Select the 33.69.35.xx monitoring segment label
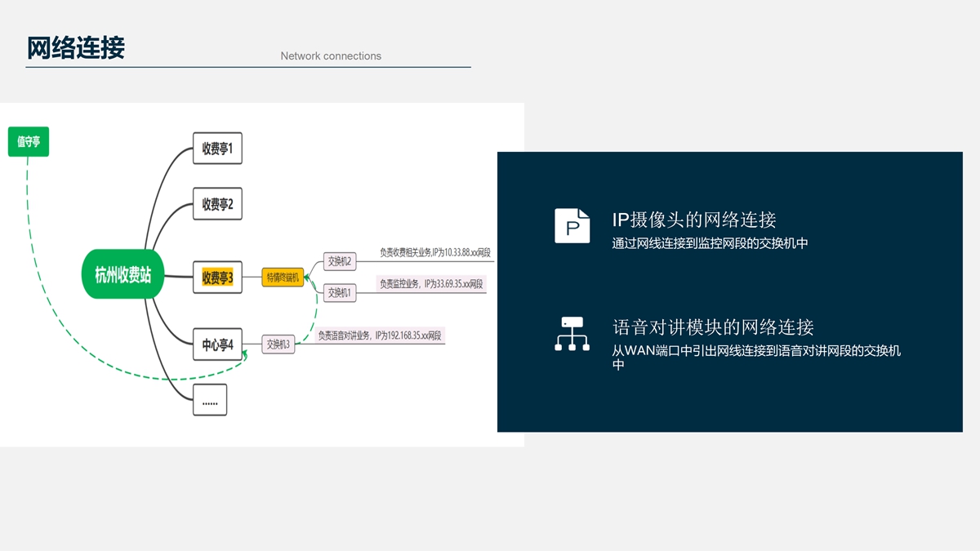Image resolution: width=980 pixels, height=551 pixels. (430, 284)
